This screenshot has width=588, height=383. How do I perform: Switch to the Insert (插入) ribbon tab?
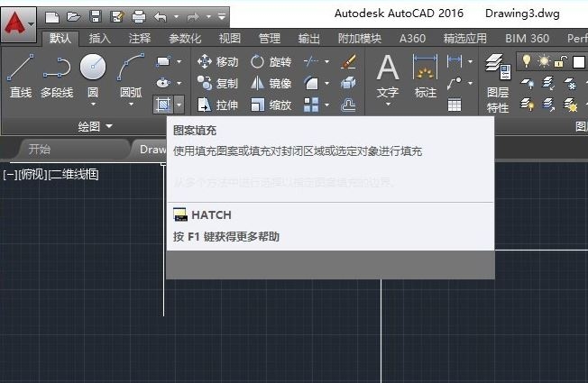(99, 38)
